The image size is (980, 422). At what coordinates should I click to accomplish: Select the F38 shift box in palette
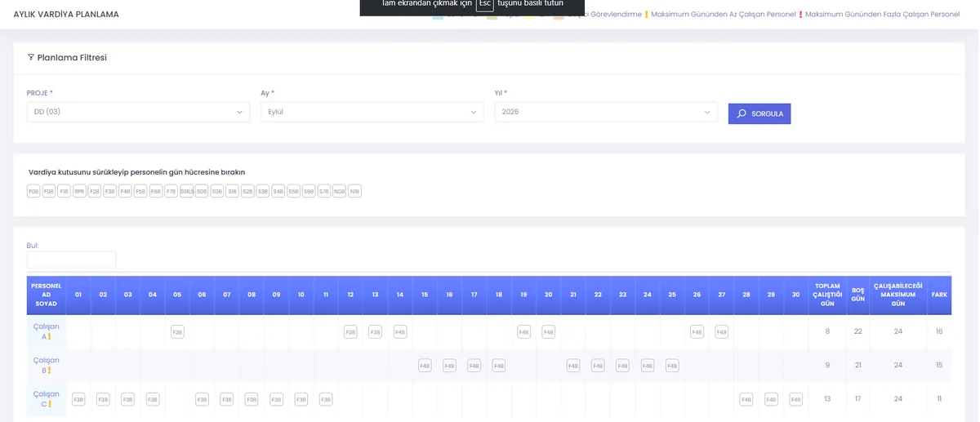pyautogui.click(x=109, y=191)
